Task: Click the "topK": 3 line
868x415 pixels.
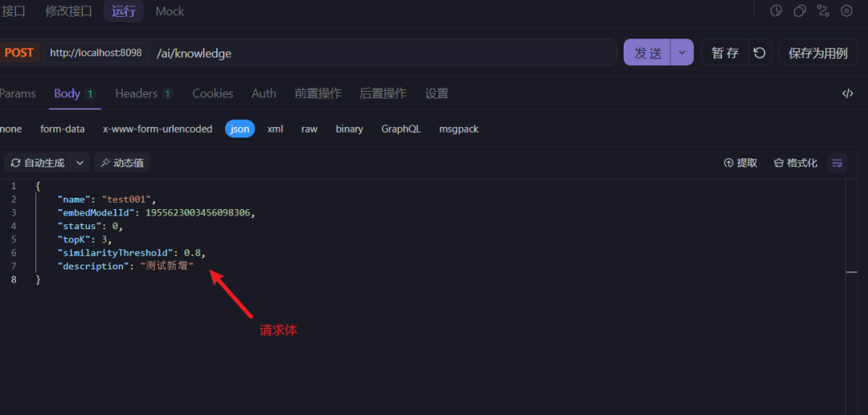Action: (84, 240)
